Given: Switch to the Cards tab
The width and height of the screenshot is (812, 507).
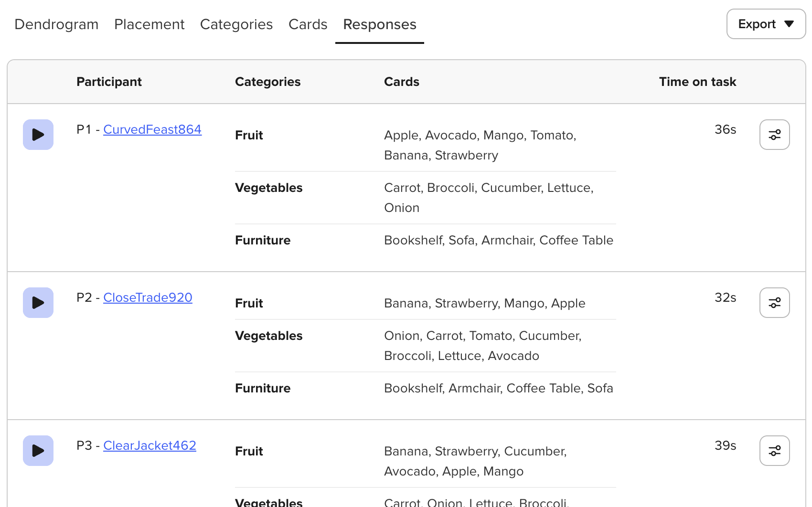Looking at the screenshot, I should (x=308, y=24).
